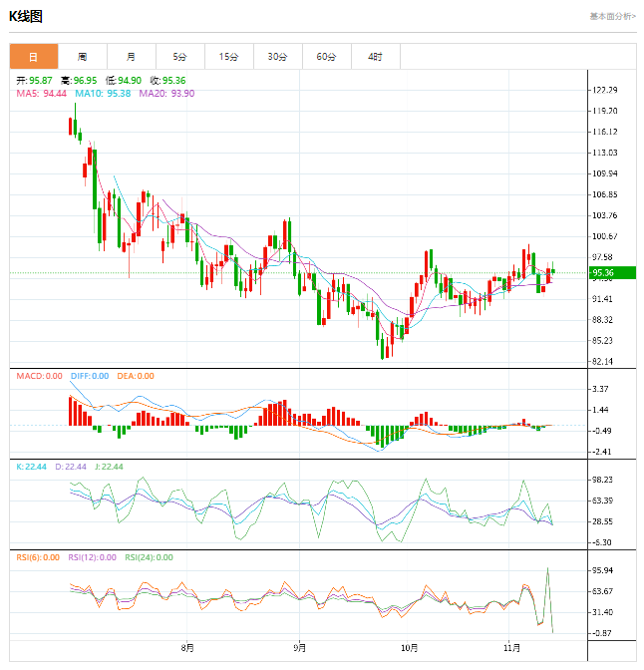Click the 收:95.36 close price value
Image resolution: width=644 pixels, height=670 pixels.
tap(167, 81)
